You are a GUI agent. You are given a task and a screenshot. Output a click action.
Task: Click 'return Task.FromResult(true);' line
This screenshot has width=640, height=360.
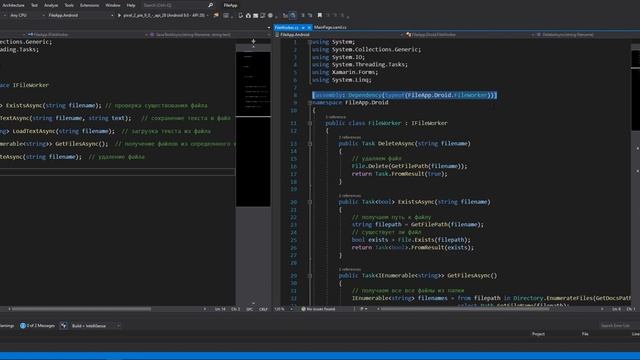pos(399,174)
